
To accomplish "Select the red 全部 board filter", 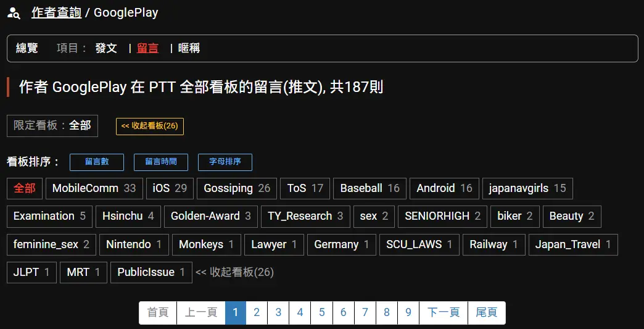I will (25, 188).
